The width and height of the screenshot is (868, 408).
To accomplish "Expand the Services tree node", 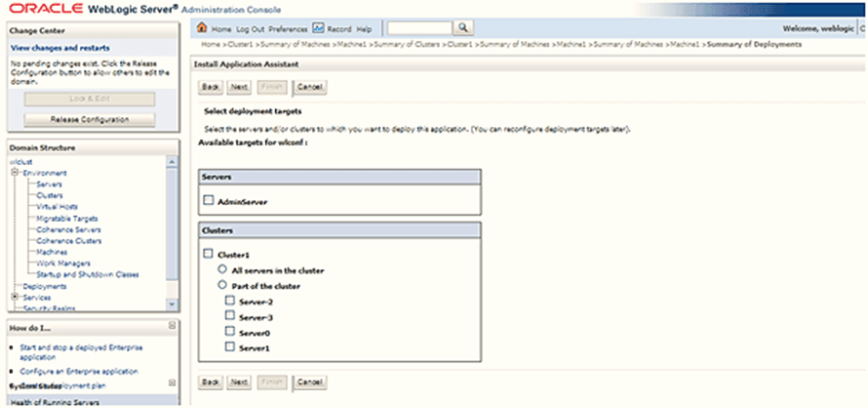I will (x=15, y=297).
